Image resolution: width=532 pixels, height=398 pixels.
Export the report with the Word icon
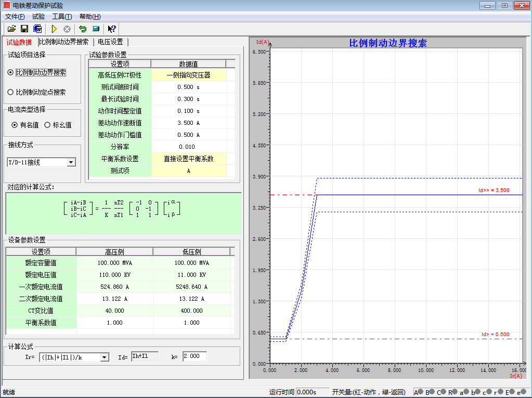(x=37, y=29)
